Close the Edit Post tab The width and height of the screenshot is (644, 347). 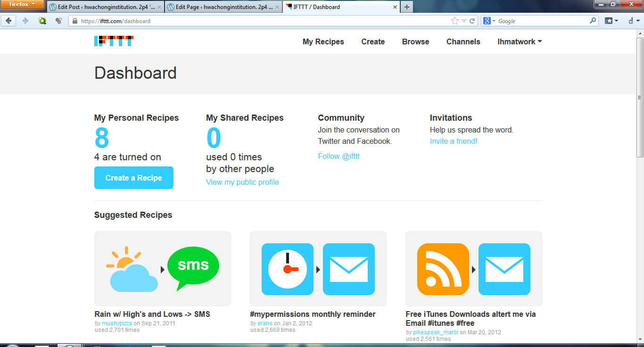click(159, 7)
